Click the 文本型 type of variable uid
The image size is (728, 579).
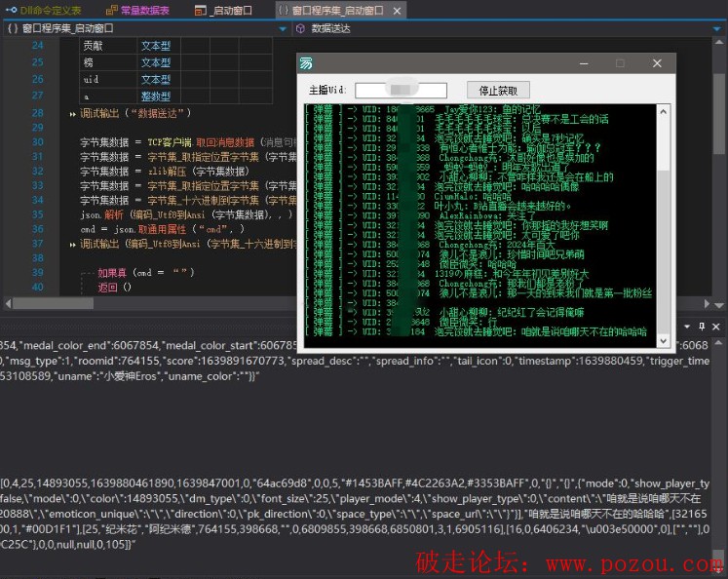(x=156, y=79)
